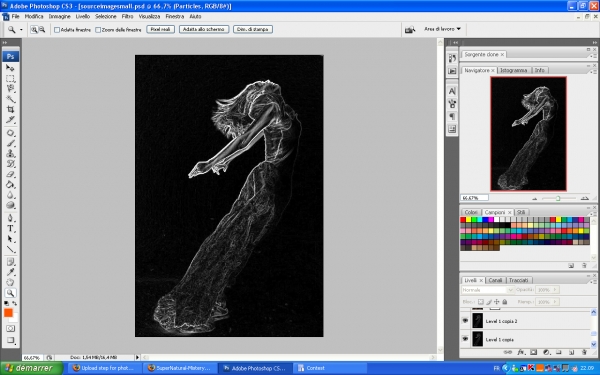Select the Hand tool
Image resolution: width=600 pixels, height=375 pixels.
click(x=10, y=283)
